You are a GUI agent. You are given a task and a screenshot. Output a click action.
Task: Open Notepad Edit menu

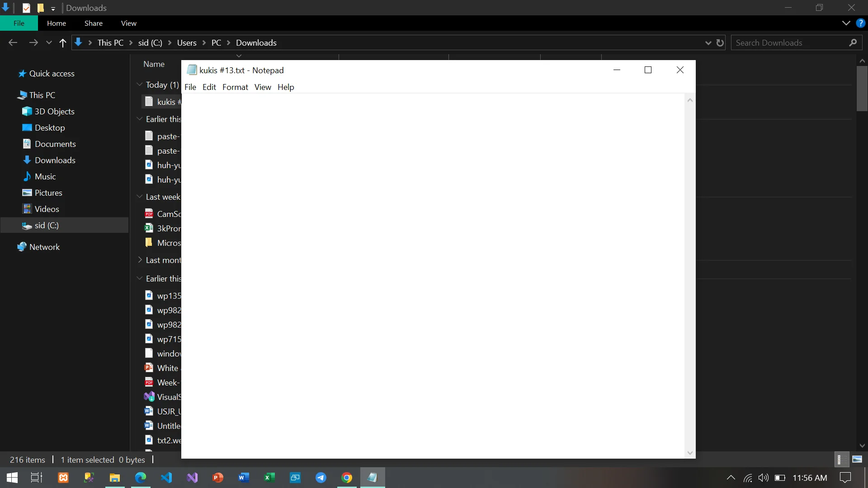209,87
